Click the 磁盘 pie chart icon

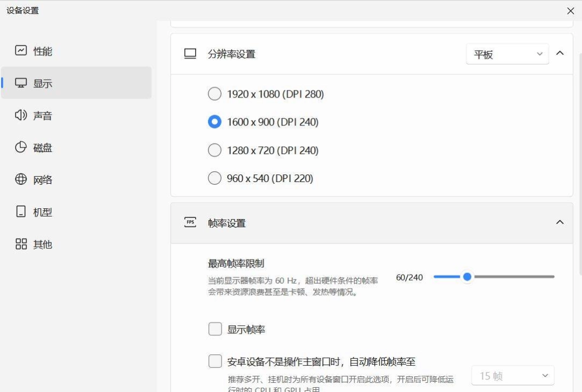click(x=21, y=147)
